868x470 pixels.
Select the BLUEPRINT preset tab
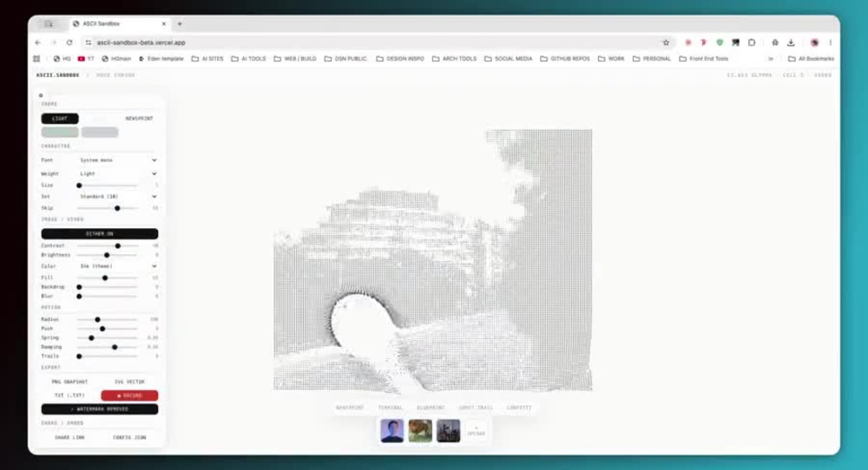431,408
